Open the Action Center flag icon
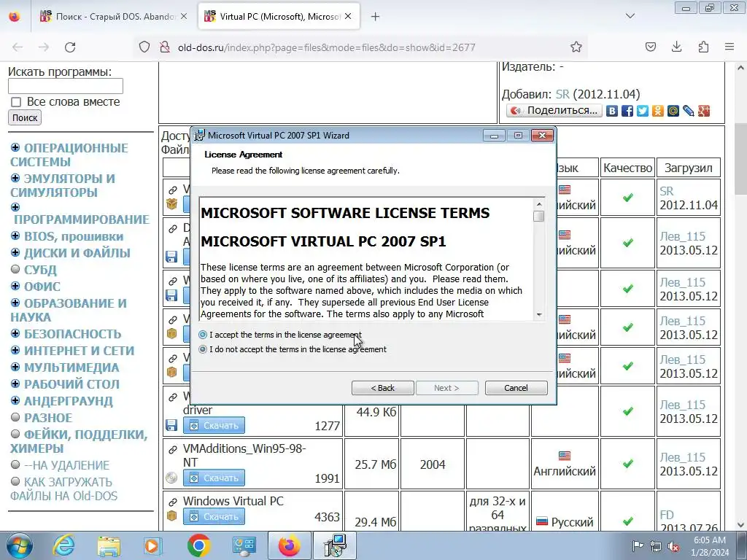747x560 pixels. pos(638,545)
